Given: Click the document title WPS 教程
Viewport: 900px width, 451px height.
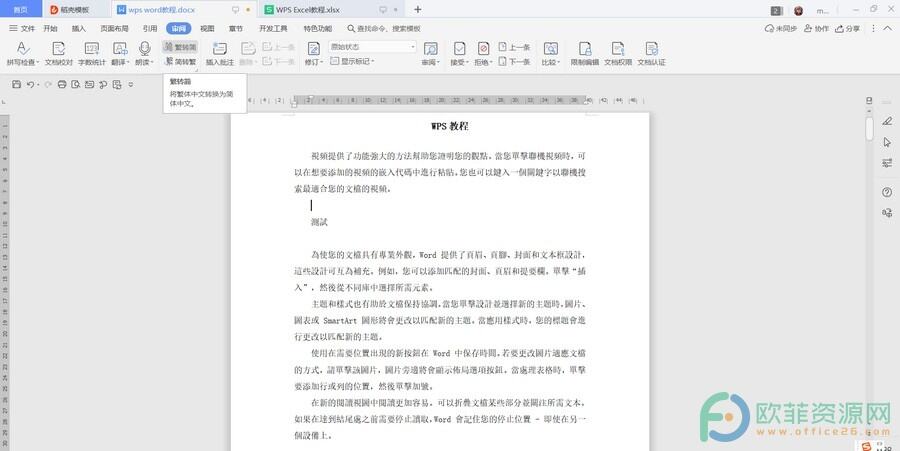Looking at the screenshot, I should point(449,126).
